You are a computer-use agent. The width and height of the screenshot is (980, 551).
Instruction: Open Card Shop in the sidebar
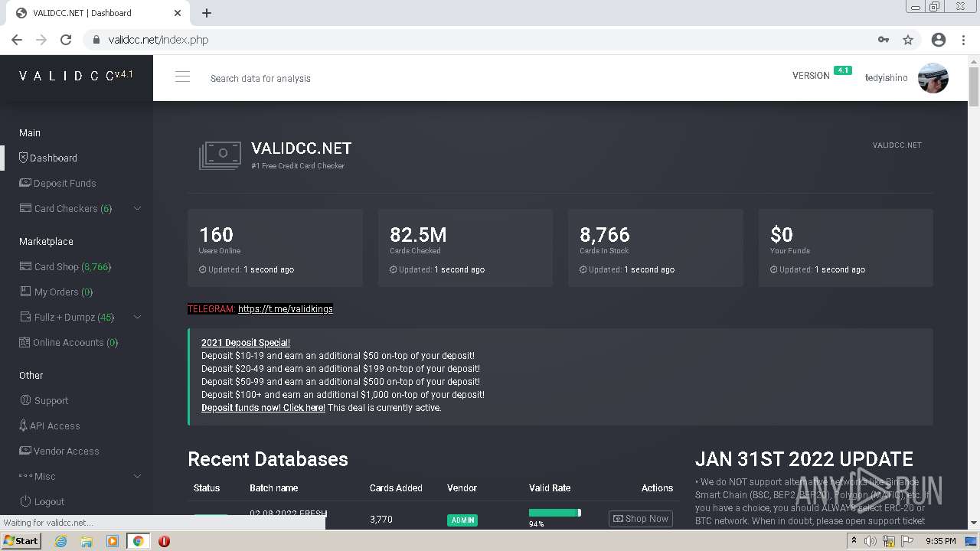[x=65, y=266]
